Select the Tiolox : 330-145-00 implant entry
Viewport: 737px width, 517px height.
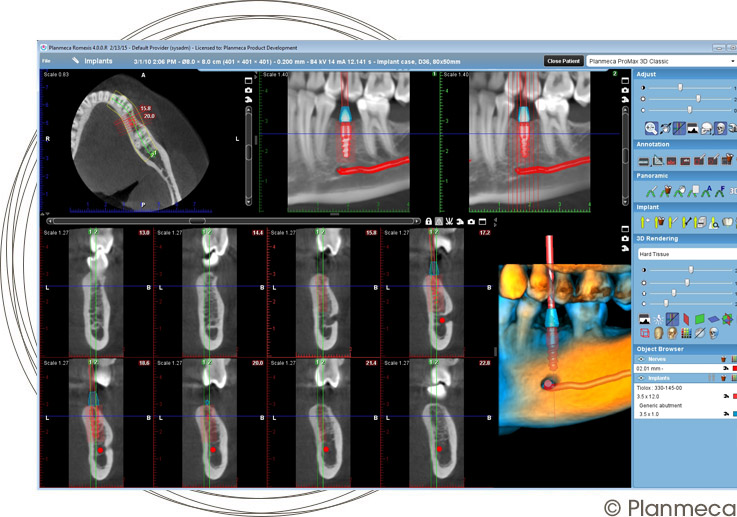pos(659,388)
